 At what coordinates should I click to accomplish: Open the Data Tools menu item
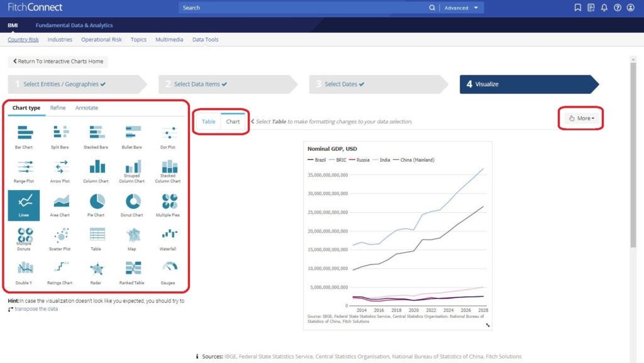click(205, 40)
